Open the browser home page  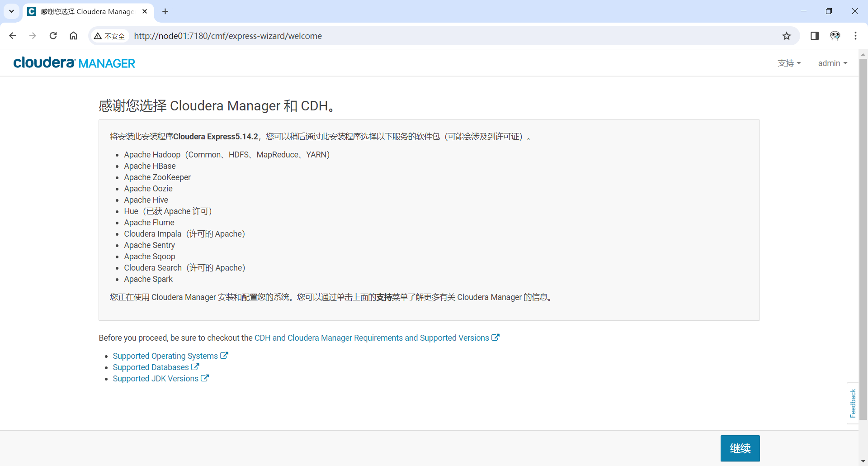pyautogui.click(x=73, y=36)
